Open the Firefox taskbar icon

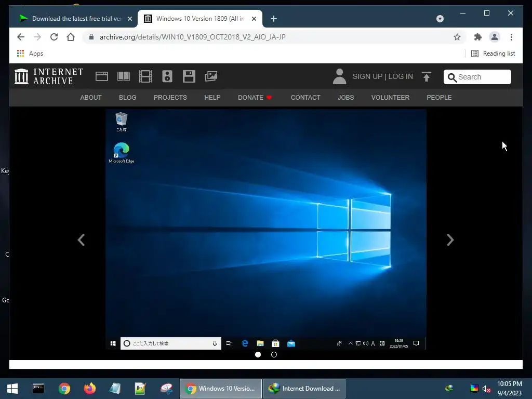tap(90, 389)
